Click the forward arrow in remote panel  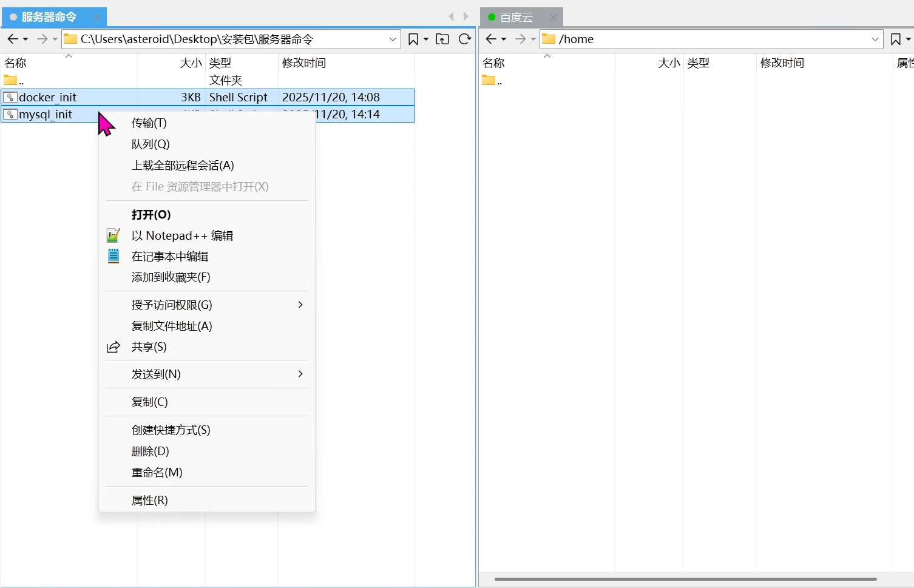coord(520,39)
